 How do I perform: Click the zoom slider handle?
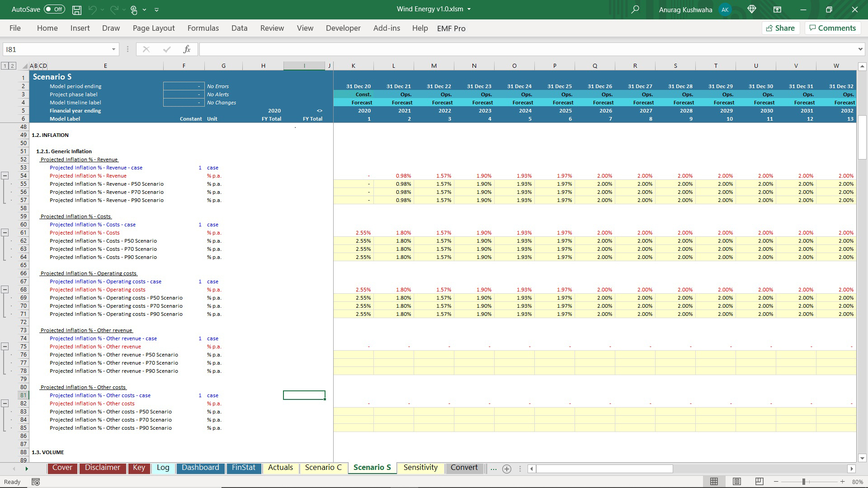[x=804, y=482]
